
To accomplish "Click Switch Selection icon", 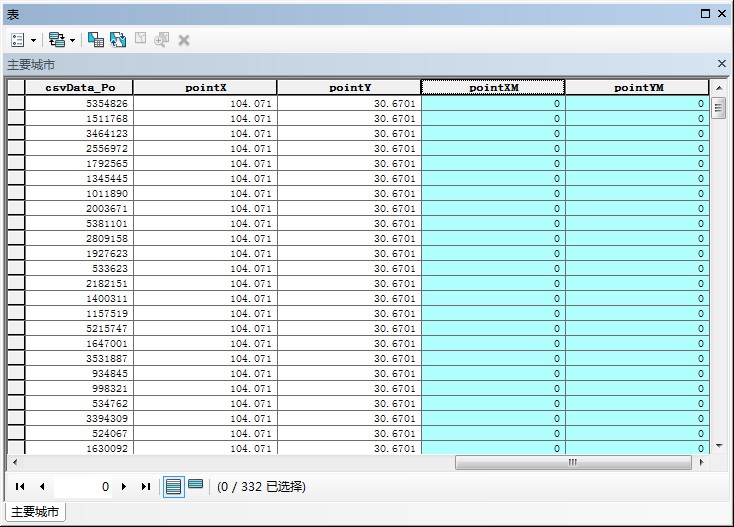I will tap(118, 40).
